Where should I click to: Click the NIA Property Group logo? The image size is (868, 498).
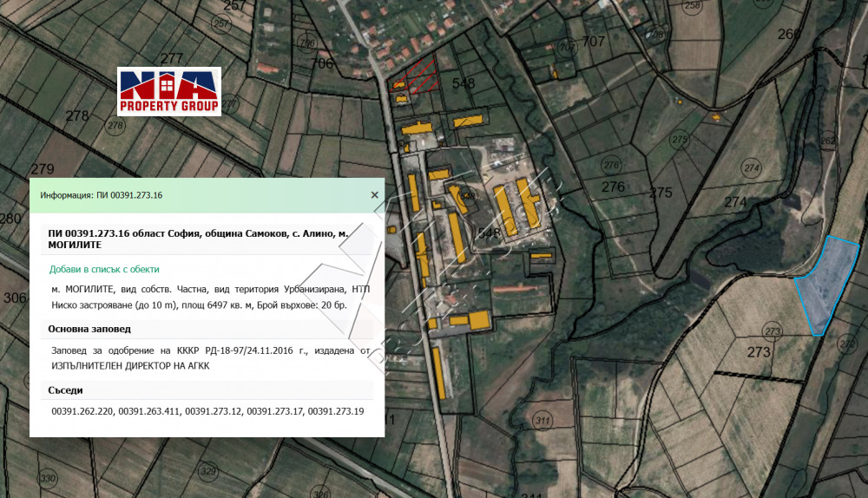click(169, 91)
